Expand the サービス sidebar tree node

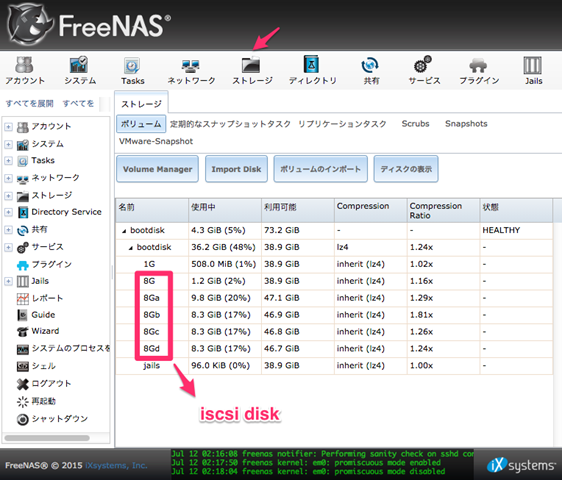tap(8, 247)
